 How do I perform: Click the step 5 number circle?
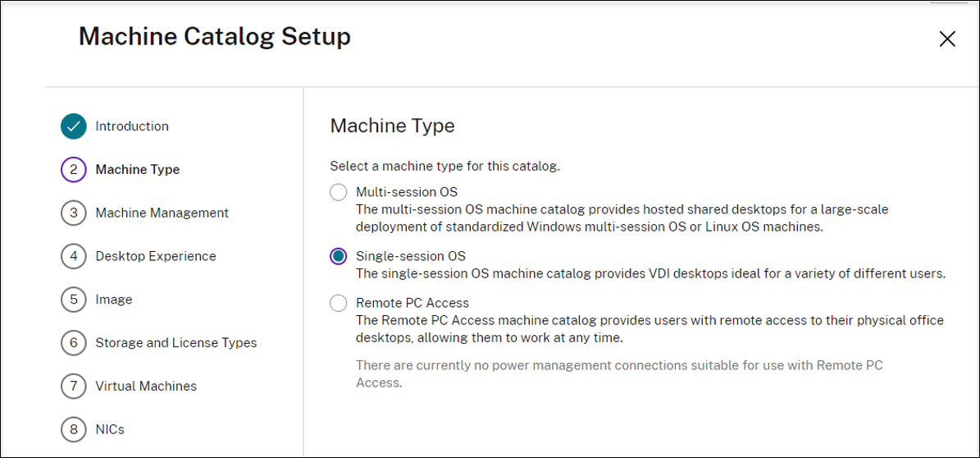coord(74,300)
